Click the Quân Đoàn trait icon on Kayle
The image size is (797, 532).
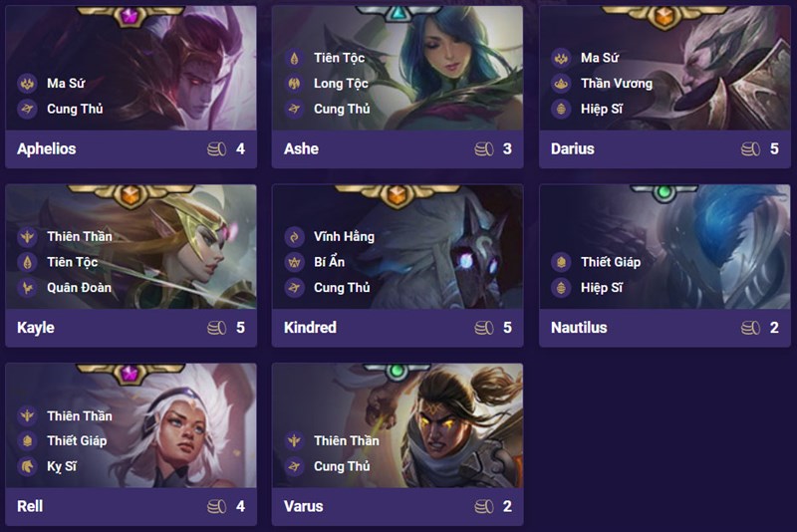[x=28, y=288]
